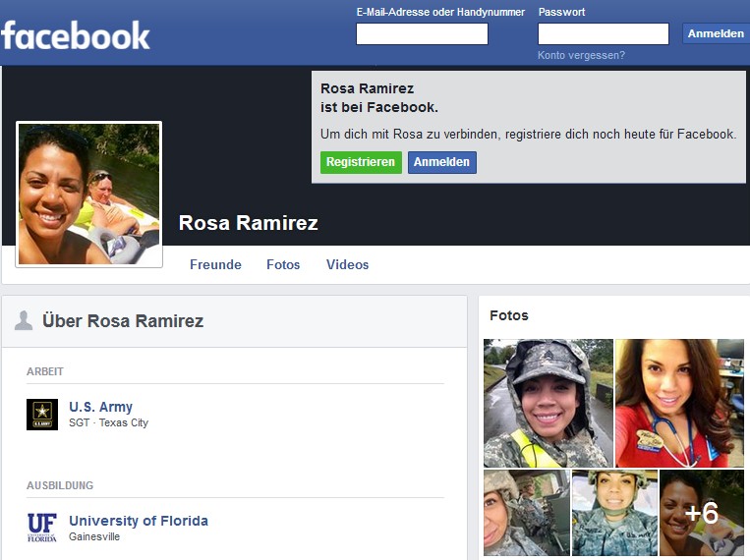750x560 pixels.
Task: Click the University of Florida UF logo
Action: (42, 528)
